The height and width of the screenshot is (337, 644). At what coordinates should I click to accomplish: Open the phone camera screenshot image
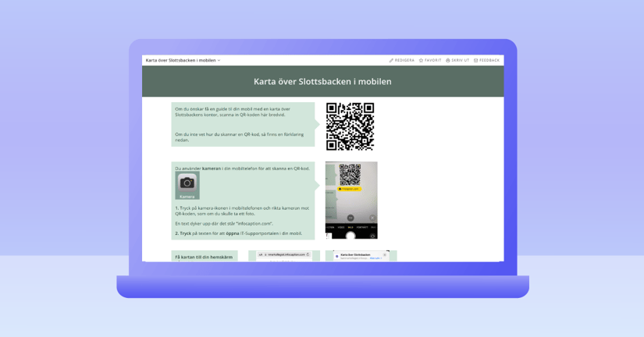[x=351, y=200]
